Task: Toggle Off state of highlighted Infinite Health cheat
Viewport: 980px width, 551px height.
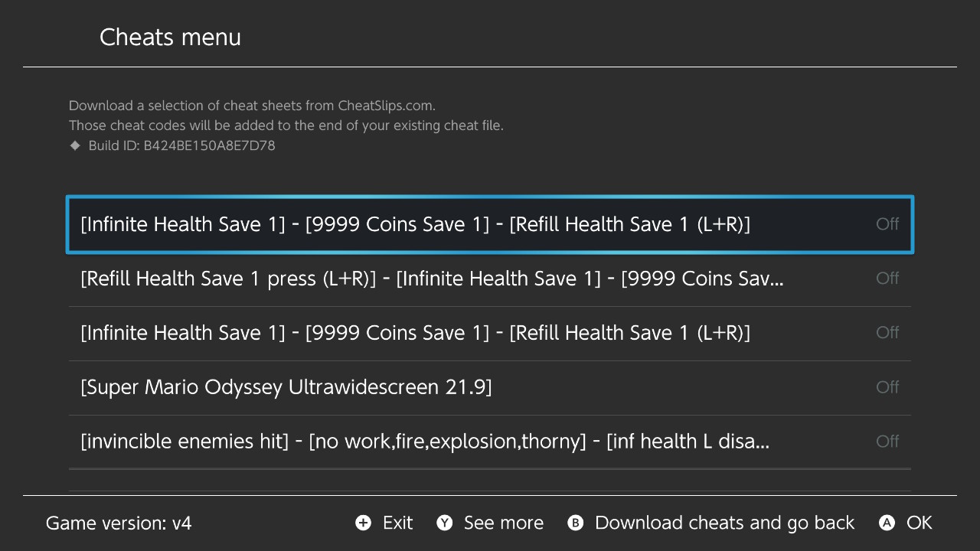Action: [887, 224]
